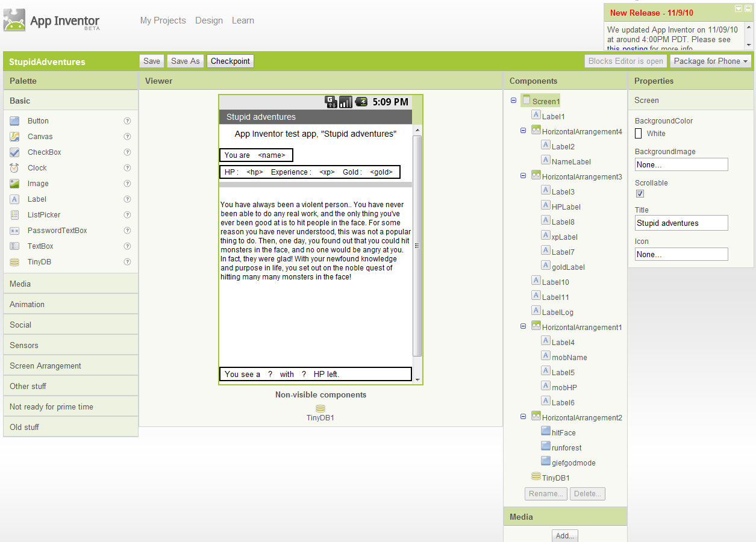The image size is (756, 542).
Task: Click the phone viewer vertical scrollbar thumb
Action: pos(417,246)
